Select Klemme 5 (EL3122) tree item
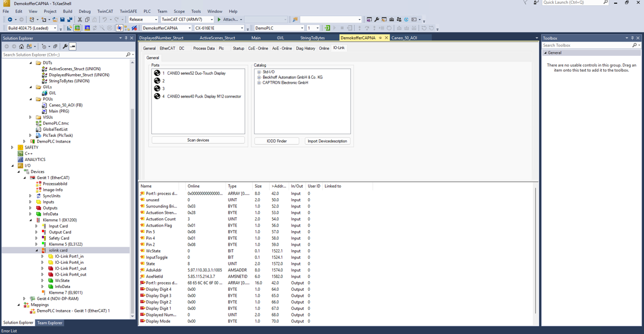 [x=66, y=245]
